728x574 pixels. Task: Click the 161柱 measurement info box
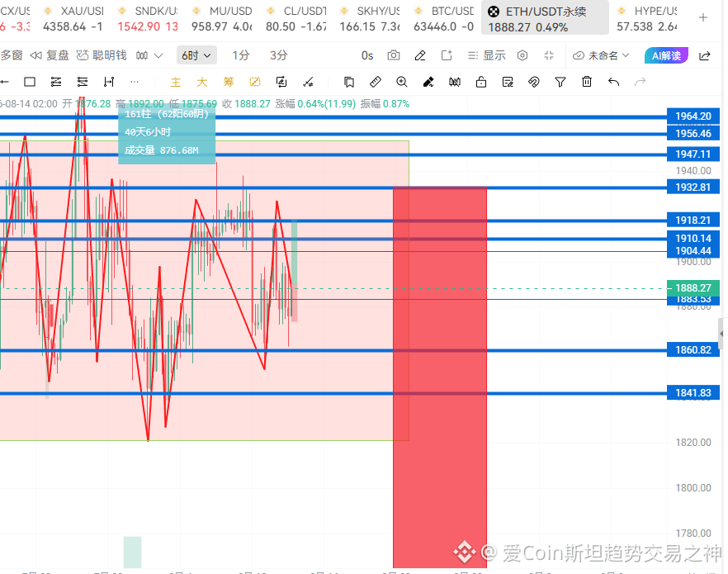pos(167,134)
